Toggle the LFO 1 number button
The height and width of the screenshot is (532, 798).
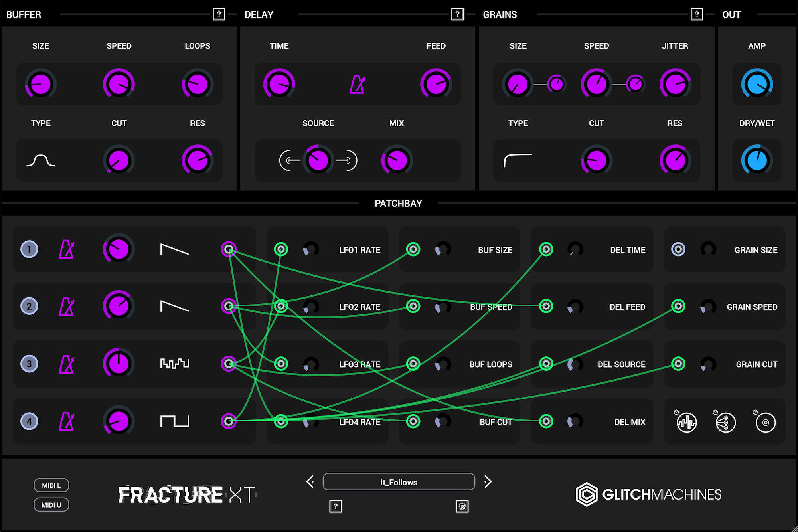[x=29, y=249]
